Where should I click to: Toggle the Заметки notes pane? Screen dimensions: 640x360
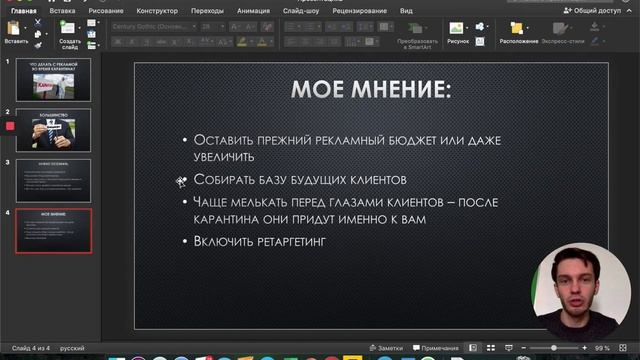pos(386,348)
